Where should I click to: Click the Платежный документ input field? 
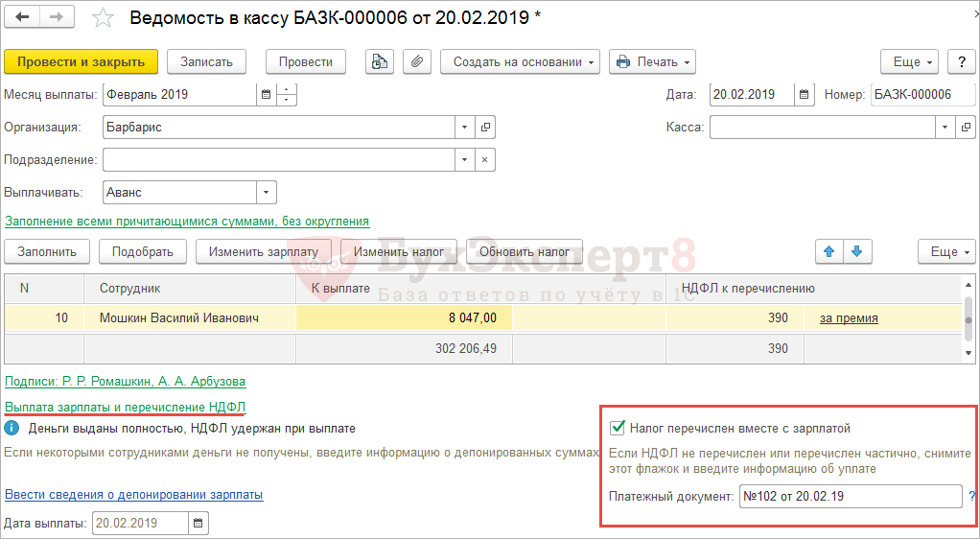point(850,496)
